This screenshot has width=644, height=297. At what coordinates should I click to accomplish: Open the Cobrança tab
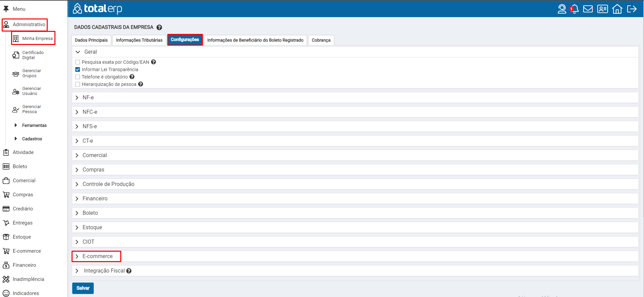[321, 40]
